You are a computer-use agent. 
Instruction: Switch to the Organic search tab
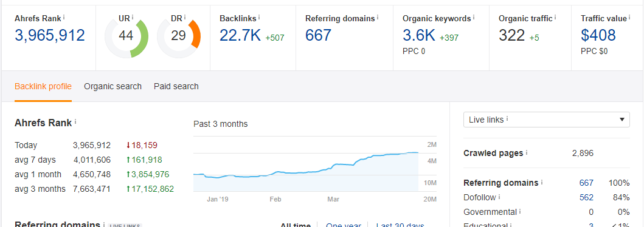coord(113,86)
